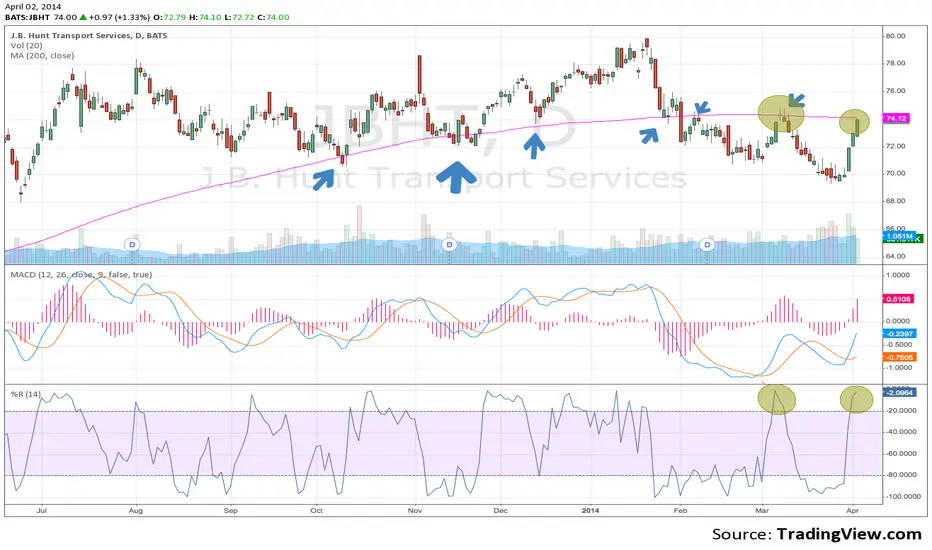Click the "BATS:JBHT" ticker symbol text
Image resolution: width=932 pixels, height=550 pixels.
pyautogui.click(x=27, y=17)
